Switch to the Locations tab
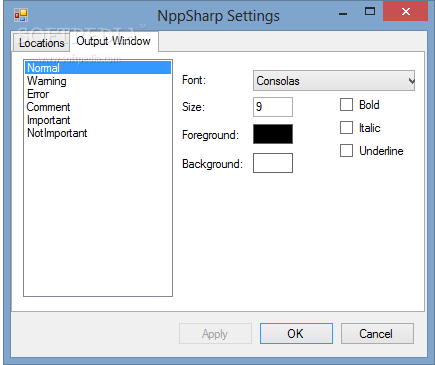 point(41,42)
